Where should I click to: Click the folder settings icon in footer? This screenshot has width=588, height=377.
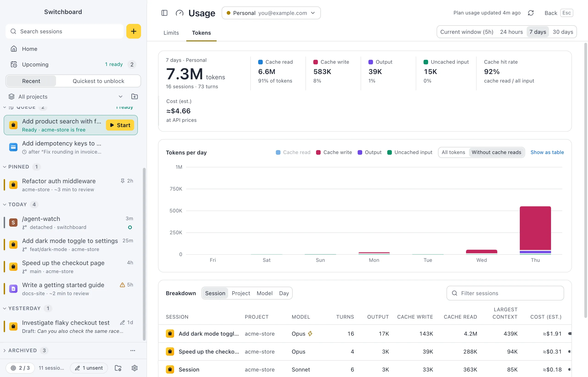coord(118,368)
